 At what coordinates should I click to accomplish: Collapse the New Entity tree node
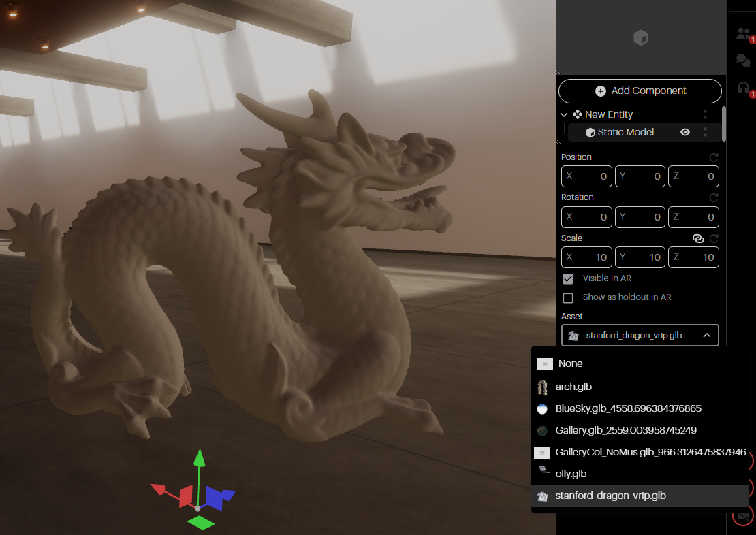click(x=564, y=115)
